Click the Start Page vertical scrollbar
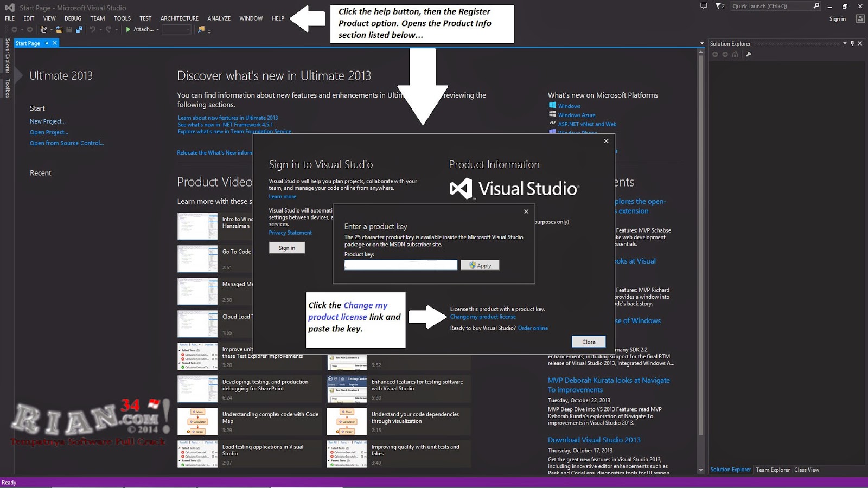 click(701, 260)
